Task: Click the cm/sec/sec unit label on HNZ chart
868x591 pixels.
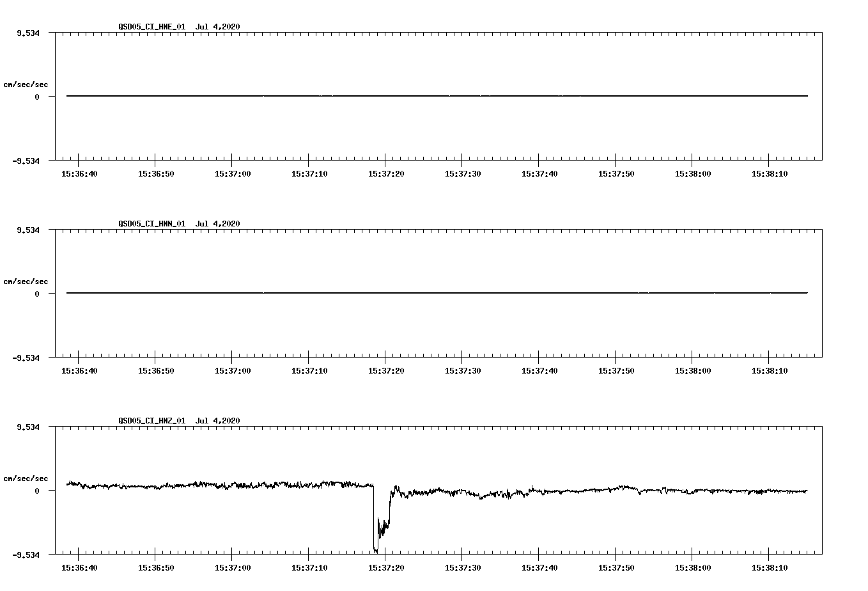Action: point(26,479)
